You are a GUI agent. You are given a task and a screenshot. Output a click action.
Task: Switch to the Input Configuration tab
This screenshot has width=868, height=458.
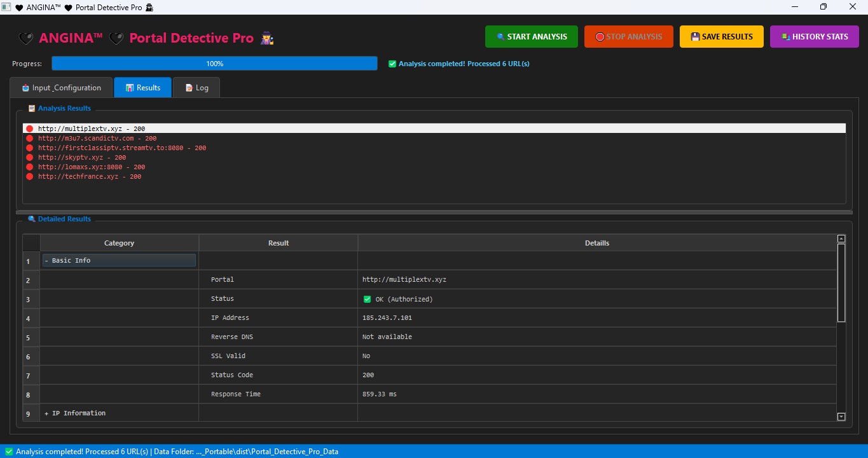coord(61,88)
